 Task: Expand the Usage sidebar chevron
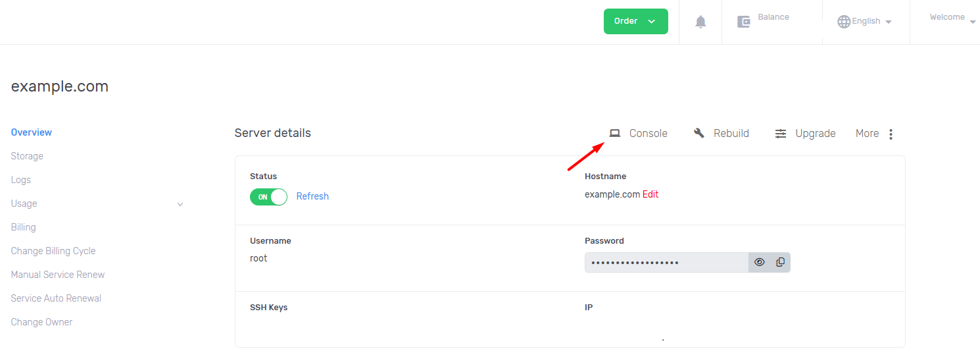[180, 204]
